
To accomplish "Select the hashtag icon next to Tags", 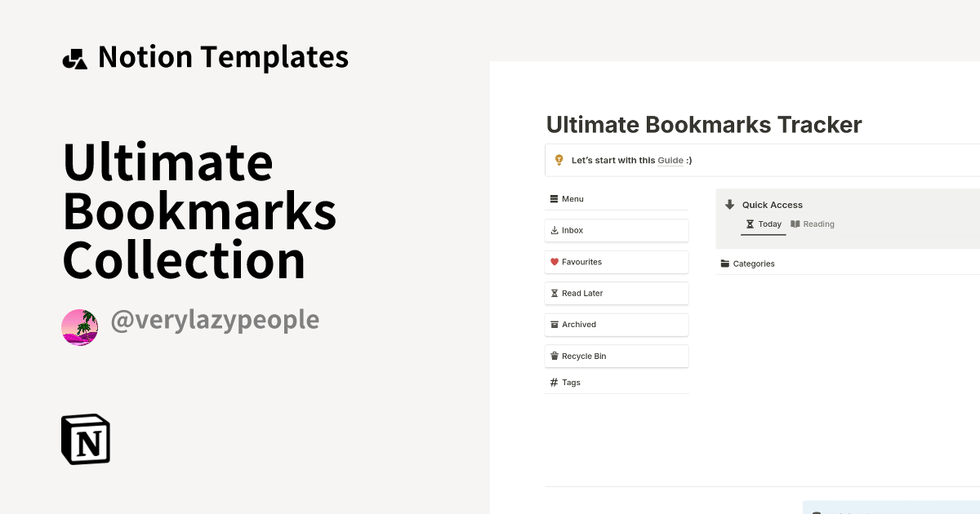I will (x=553, y=382).
